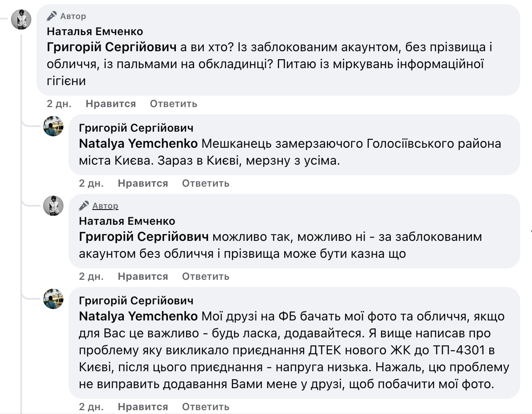
Task: Click the author pen icon on the top comment
Action: tap(52, 16)
